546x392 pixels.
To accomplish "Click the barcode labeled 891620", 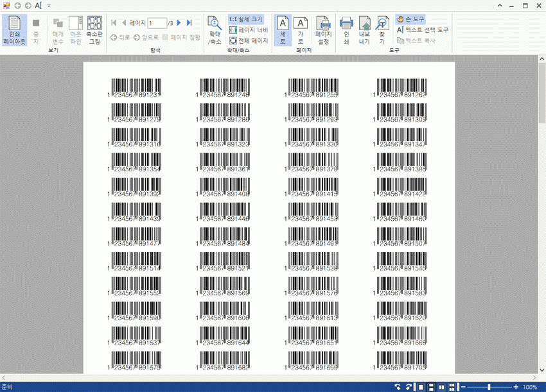I will coord(400,311).
